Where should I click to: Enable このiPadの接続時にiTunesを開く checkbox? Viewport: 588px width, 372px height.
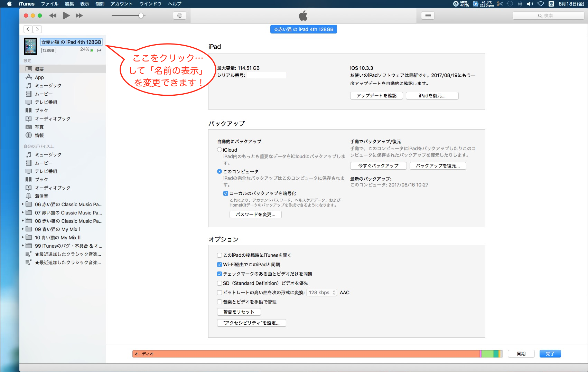tap(220, 255)
